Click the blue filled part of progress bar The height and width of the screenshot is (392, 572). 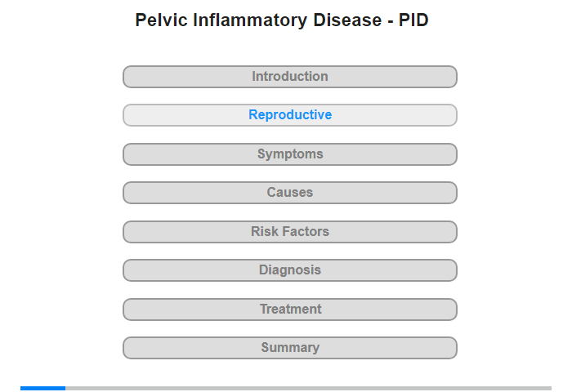coord(42,388)
